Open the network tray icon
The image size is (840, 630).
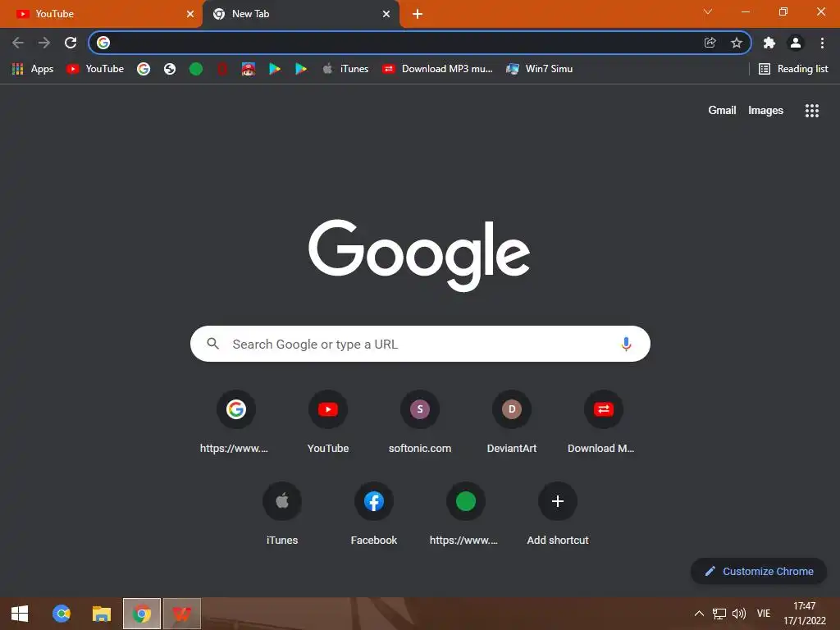[719, 614]
